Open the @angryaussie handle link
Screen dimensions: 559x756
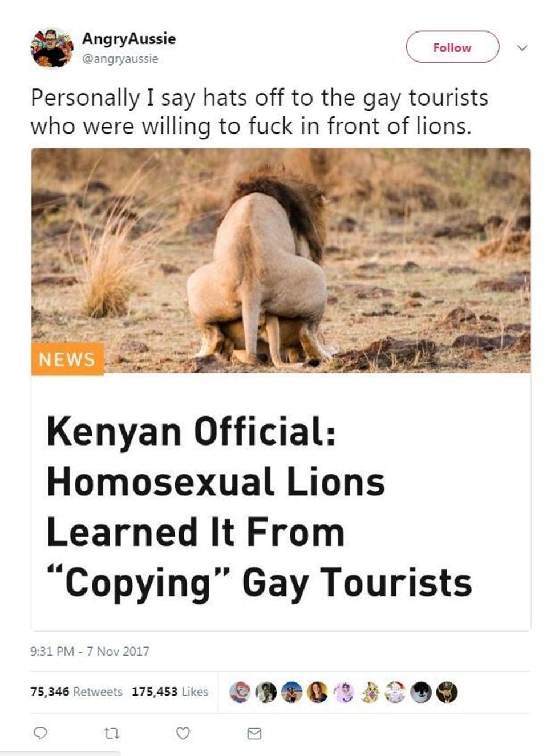[x=120, y=59]
